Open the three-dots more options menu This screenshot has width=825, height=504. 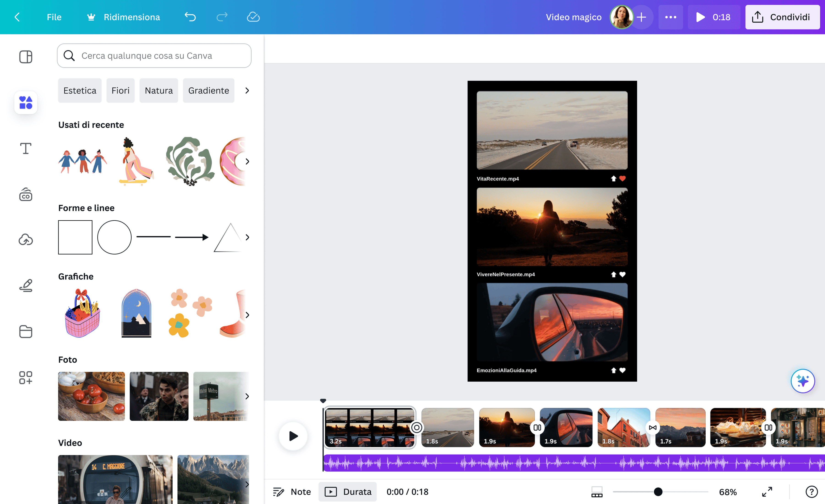(x=671, y=17)
